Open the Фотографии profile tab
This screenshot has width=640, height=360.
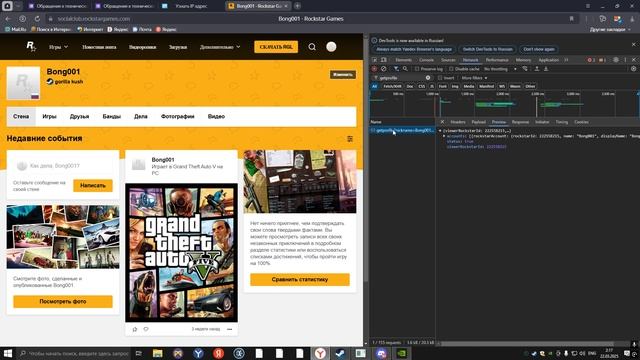pyautogui.click(x=178, y=116)
